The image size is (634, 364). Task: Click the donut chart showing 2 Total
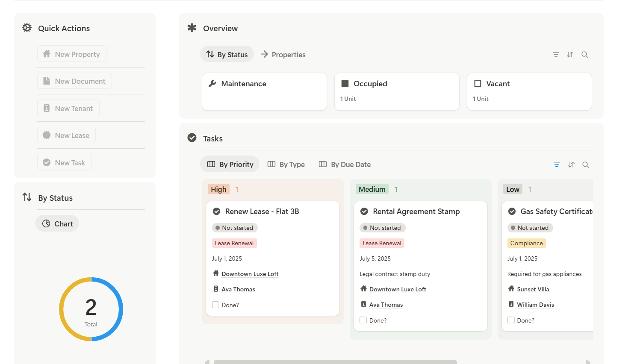(91, 309)
